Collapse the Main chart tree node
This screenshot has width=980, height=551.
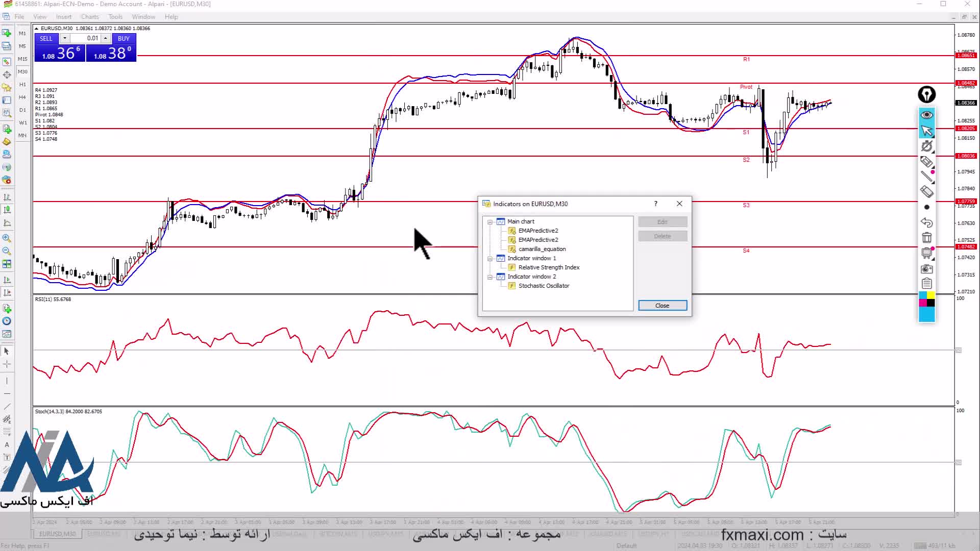coord(490,222)
